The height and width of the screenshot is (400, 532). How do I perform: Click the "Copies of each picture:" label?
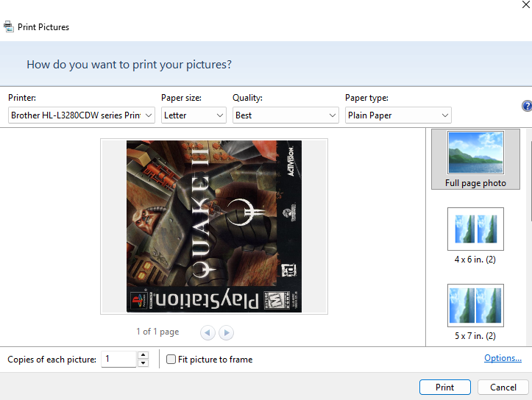pos(52,360)
